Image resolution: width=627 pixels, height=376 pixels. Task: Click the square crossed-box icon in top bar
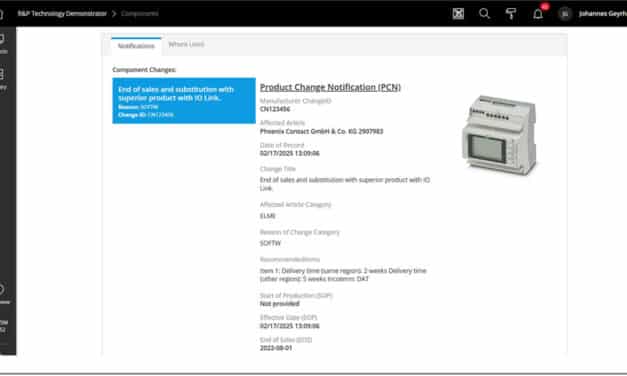tap(458, 14)
